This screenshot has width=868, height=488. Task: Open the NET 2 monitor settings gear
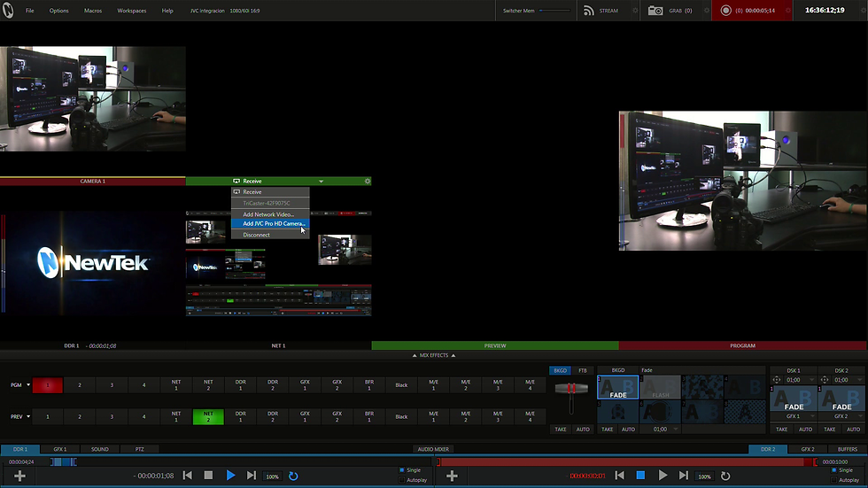point(367,181)
